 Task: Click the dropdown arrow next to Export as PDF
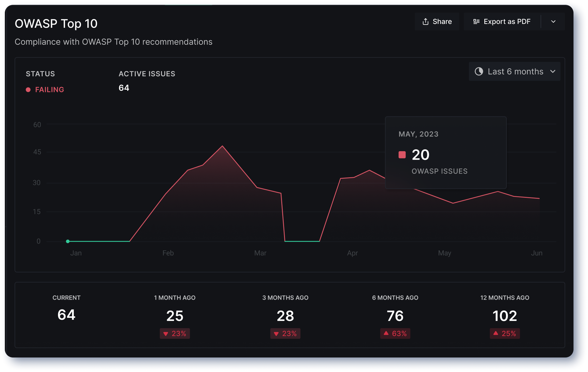(554, 21)
